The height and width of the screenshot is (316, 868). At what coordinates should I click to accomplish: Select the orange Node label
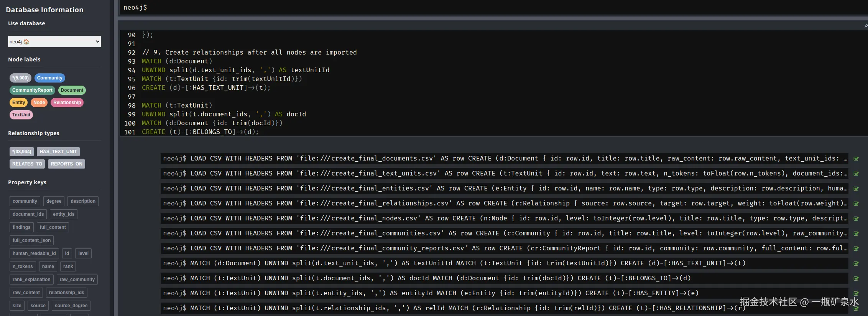pyautogui.click(x=39, y=103)
